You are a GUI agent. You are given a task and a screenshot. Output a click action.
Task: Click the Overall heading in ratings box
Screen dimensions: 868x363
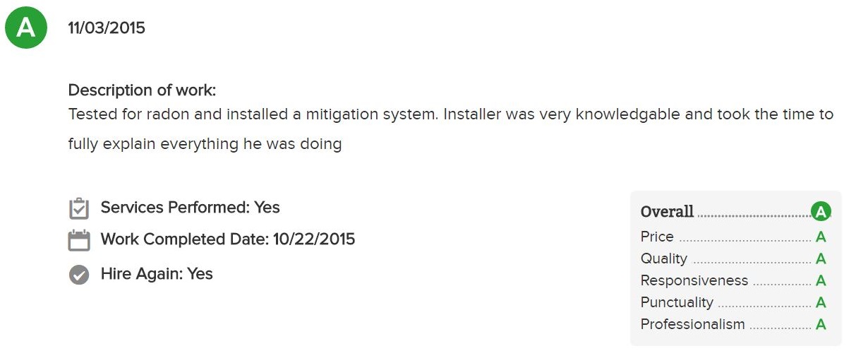coord(667,211)
